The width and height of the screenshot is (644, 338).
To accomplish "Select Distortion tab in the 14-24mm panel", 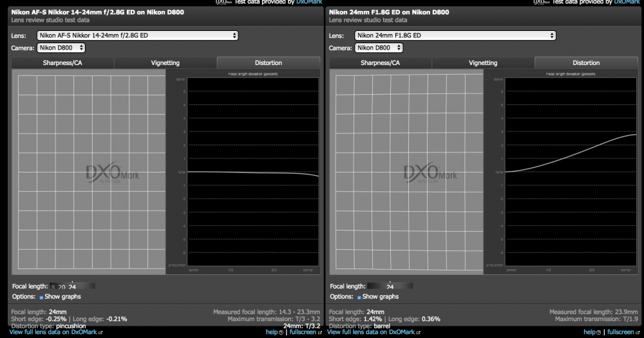I will [x=268, y=63].
